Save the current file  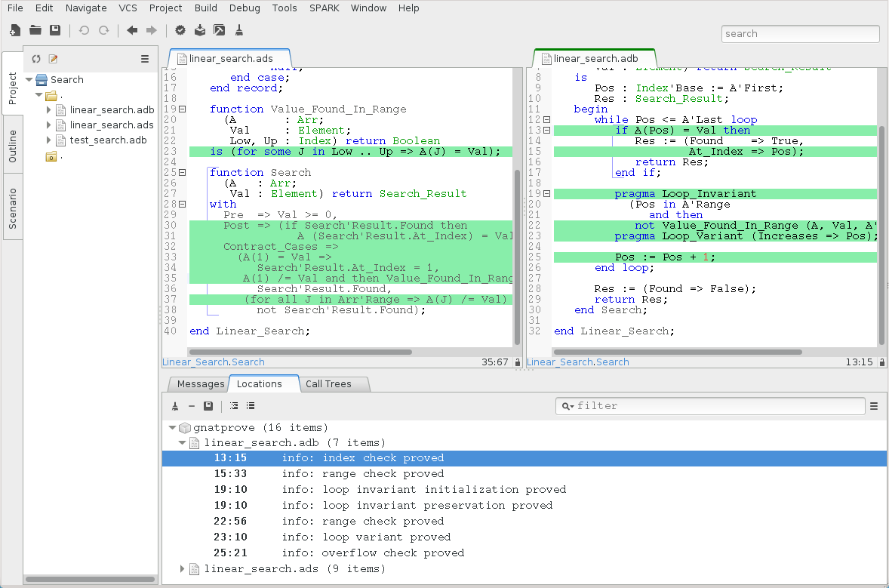pos(55,31)
